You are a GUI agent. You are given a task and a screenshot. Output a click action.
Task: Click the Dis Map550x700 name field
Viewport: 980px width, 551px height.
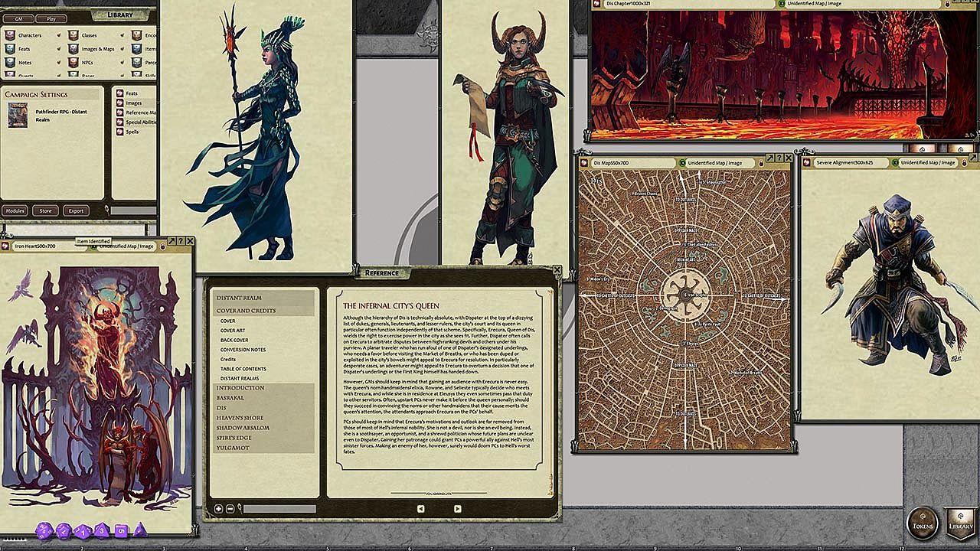point(633,163)
